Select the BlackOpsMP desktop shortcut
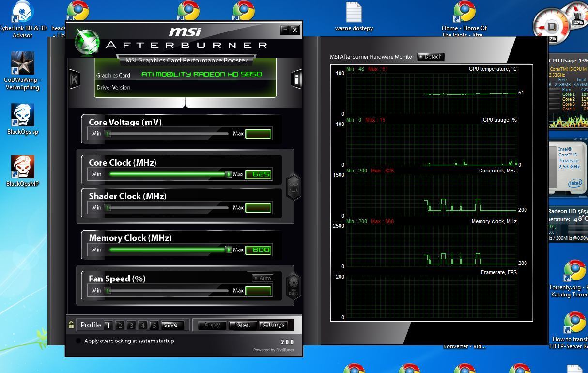 point(23,171)
